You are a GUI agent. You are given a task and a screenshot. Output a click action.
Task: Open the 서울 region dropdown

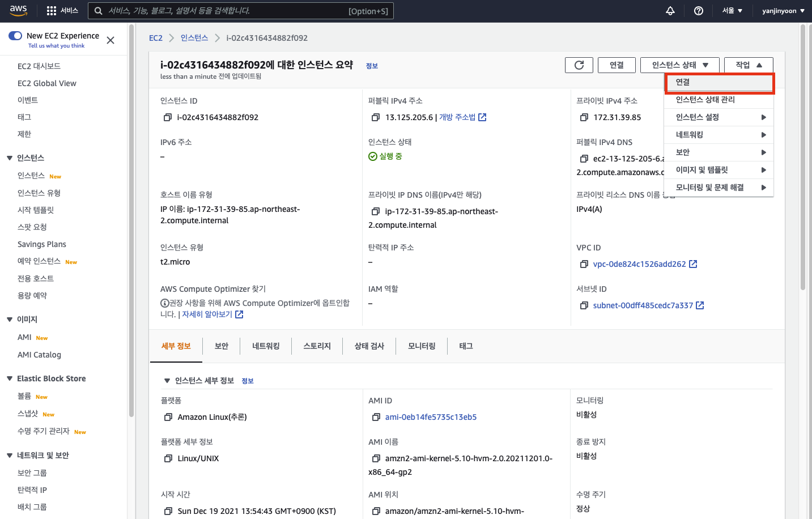tap(732, 11)
